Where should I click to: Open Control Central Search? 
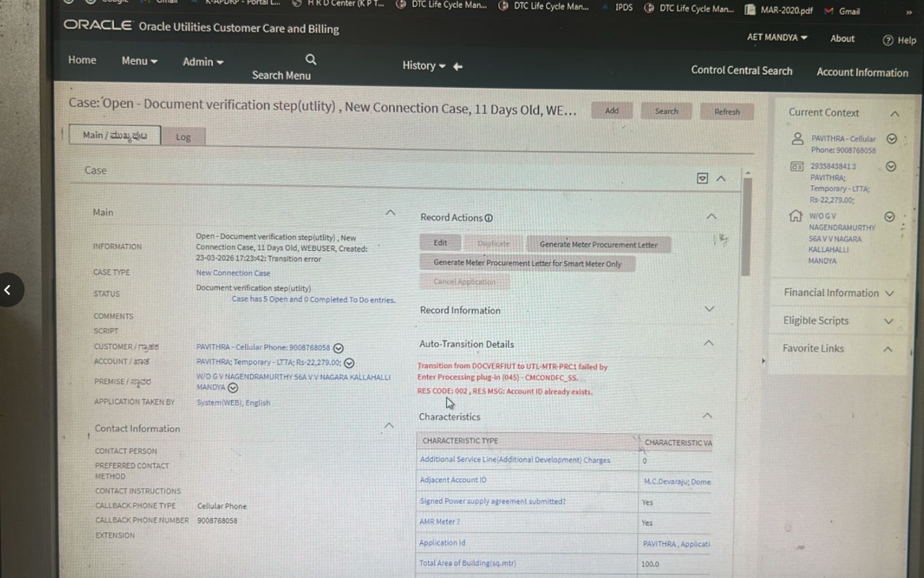[741, 70]
